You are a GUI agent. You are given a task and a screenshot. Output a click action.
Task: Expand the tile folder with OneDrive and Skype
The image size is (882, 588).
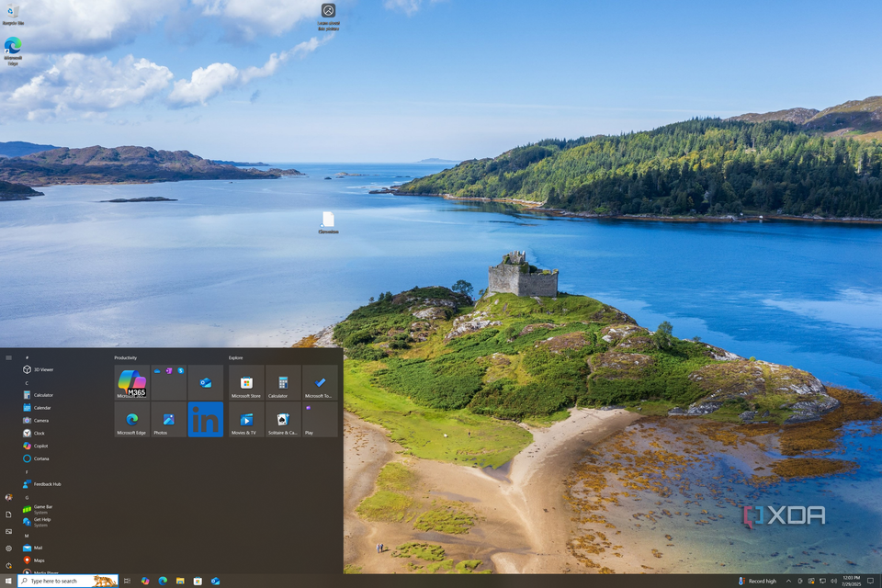tap(169, 382)
